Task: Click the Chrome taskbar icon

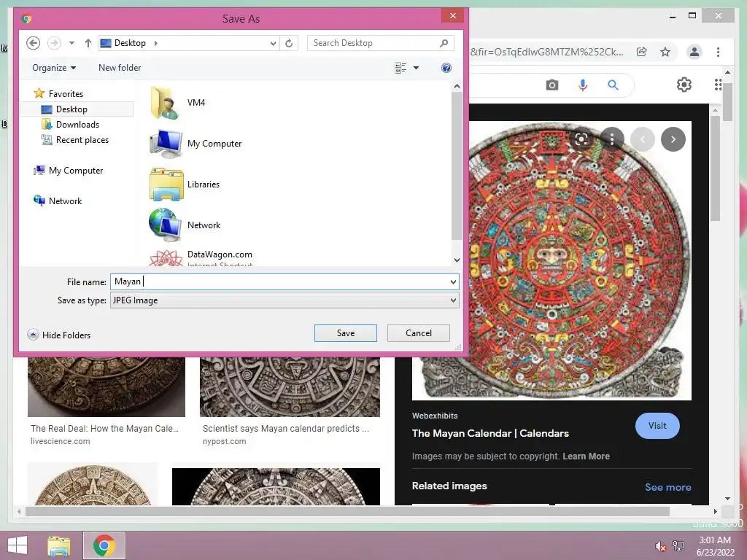Action: [x=104, y=545]
